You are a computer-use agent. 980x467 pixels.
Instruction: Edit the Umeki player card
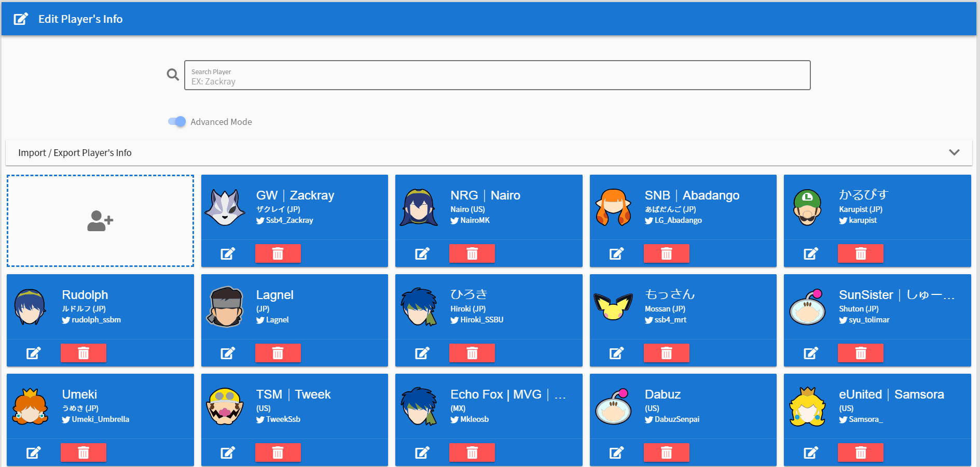coord(34,452)
